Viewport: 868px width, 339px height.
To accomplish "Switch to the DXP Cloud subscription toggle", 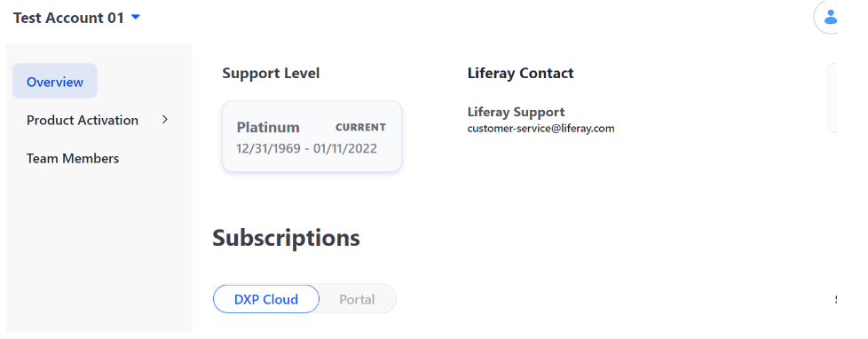I will pyautogui.click(x=266, y=299).
